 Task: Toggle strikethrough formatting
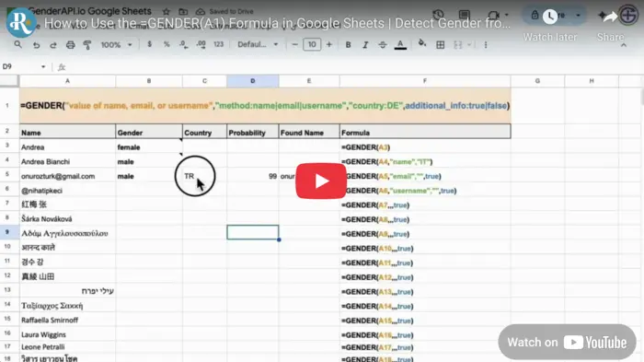click(383, 45)
